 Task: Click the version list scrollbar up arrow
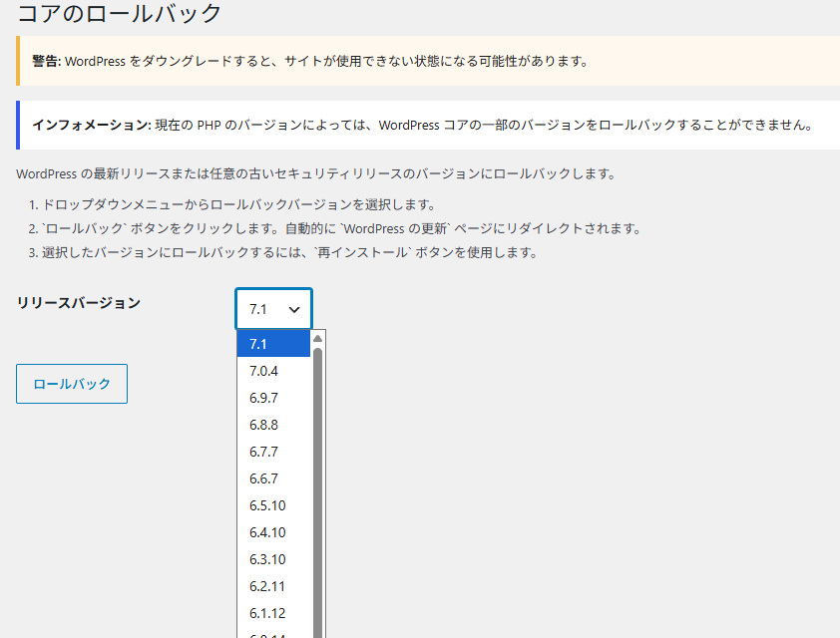pyautogui.click(x=317, y=338)
